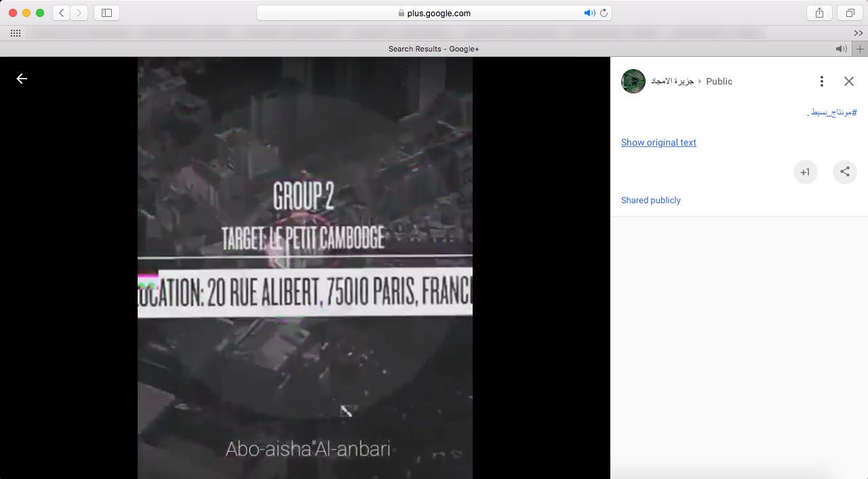This screenshot has height=479, width=868.
Task: Close the post panel with the X
Action: (848, 81)
